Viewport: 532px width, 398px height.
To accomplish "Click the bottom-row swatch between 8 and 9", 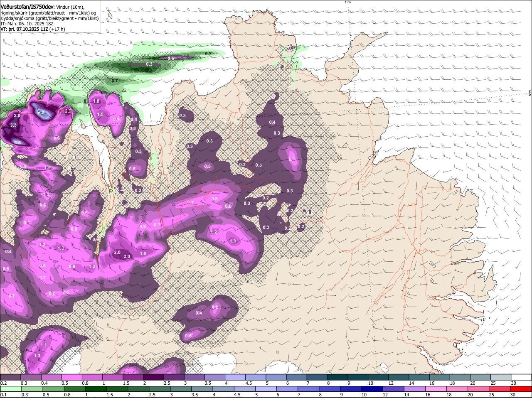I will [x=330, y=389].
